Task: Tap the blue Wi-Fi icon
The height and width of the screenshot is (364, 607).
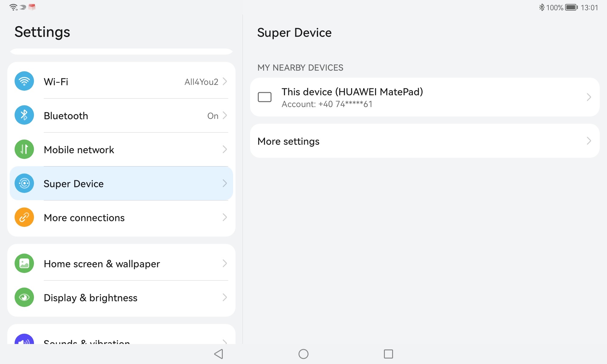Action: click(24, 81)
